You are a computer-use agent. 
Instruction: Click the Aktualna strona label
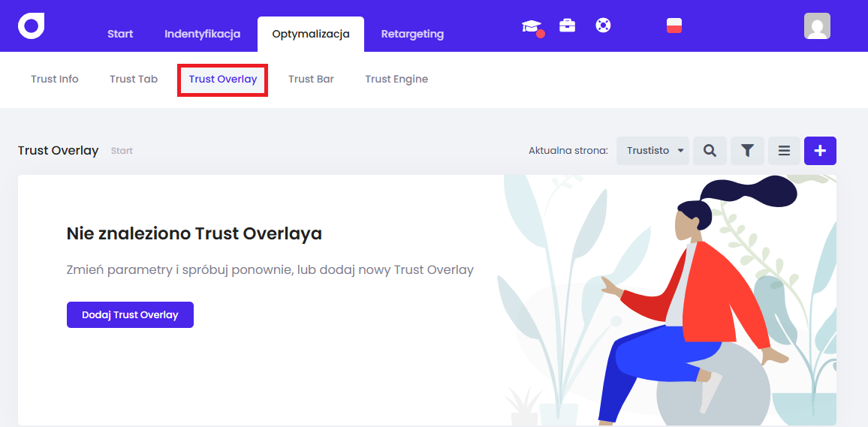pyautogui.click(x=568, y=150)
